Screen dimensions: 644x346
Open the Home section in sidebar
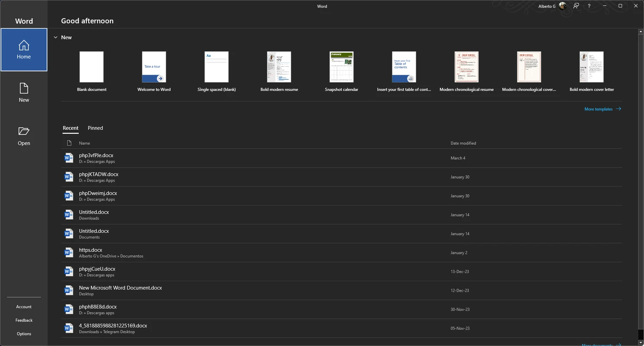(24, 50)
